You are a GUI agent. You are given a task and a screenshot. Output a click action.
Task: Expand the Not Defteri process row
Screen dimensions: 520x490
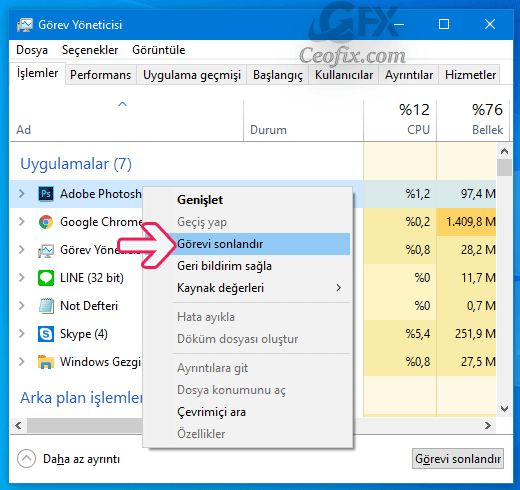click(22, 306)
